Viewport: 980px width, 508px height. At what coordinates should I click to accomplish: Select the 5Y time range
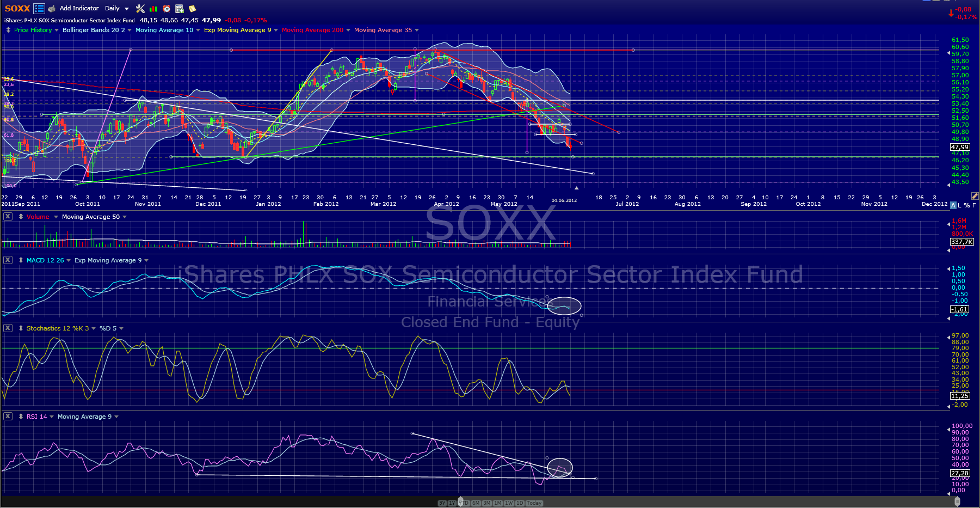pos(442,503)
